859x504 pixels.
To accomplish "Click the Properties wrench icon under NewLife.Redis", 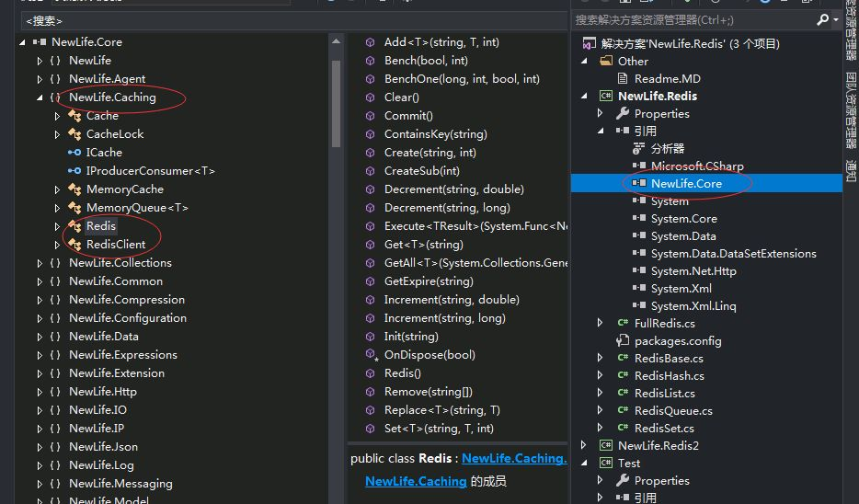I will pyautogui.click(x=623, y=113).
